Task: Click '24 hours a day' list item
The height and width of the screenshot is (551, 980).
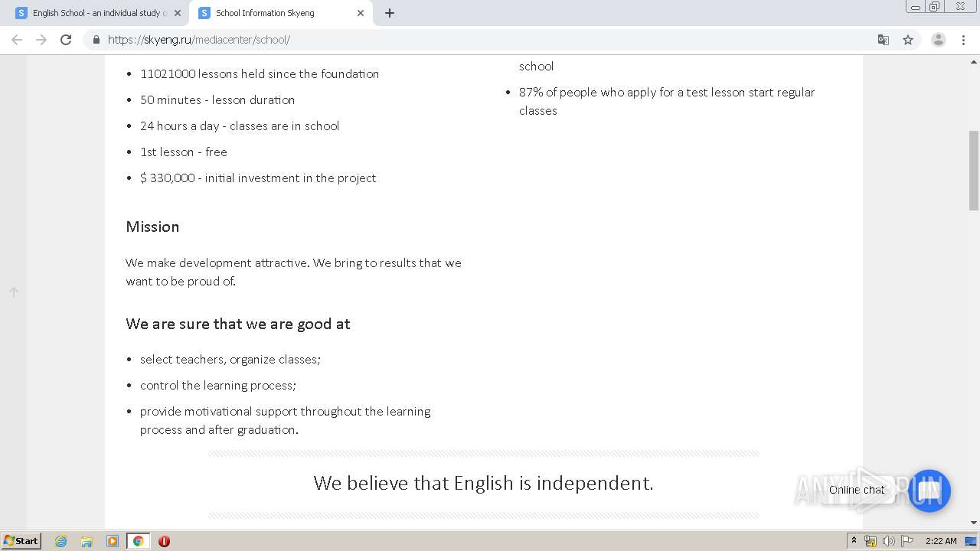Action: pos(240,126)
